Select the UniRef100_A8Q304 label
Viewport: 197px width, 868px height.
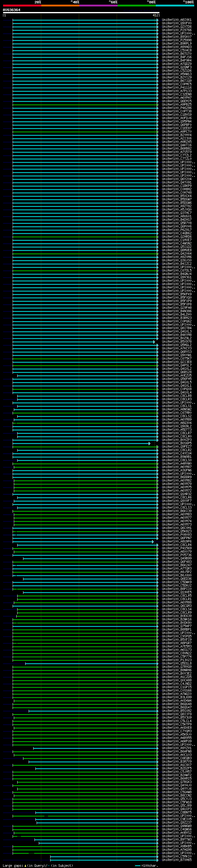coord(176,423)
